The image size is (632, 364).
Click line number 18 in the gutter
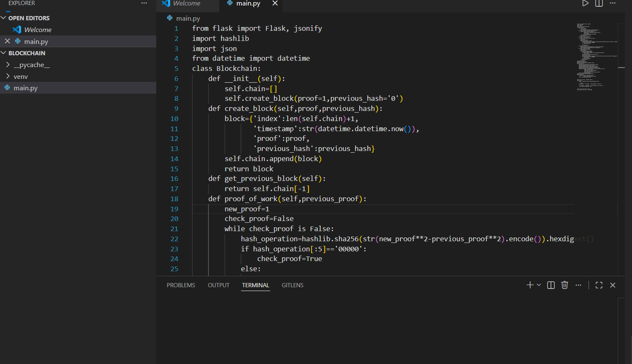(x=174, y=199)
